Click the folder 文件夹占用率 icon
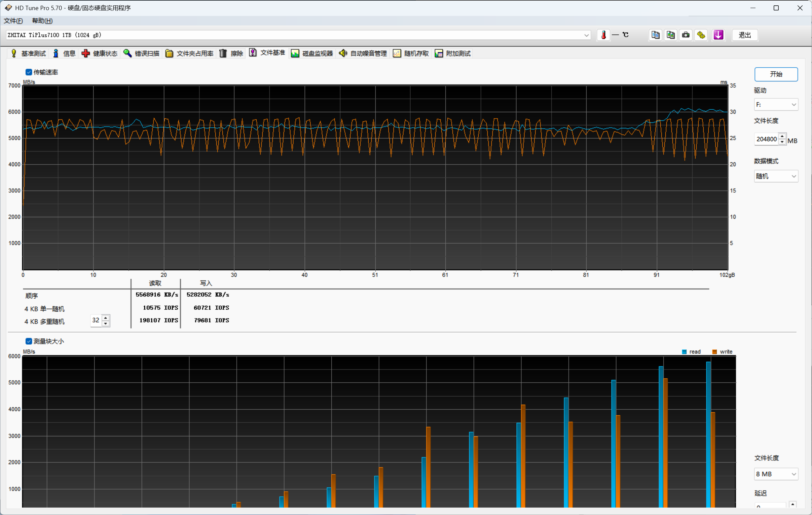812x515 pixels. click(x=169, y=53)
